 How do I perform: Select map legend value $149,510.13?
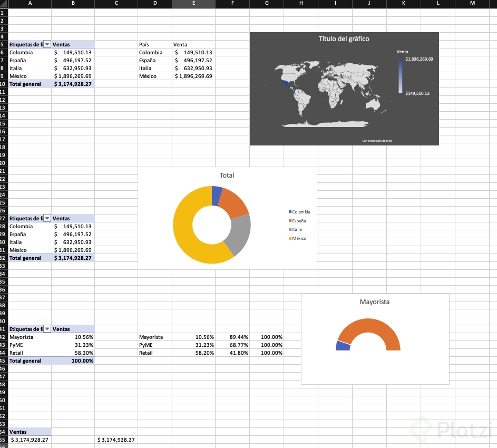point(417,93)
